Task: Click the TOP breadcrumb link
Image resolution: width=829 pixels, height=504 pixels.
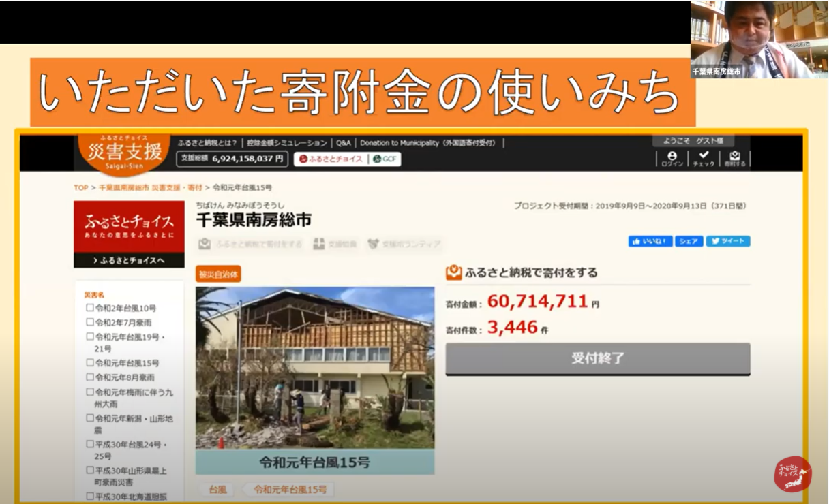Action: (x=80, y=187)
